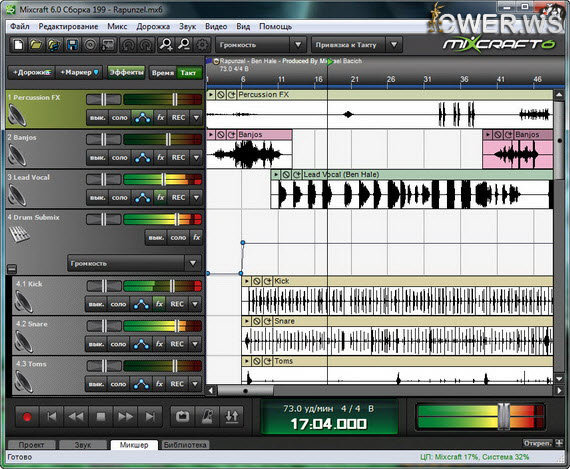Save the project with the floppy disk icon
Image resolution: width=570 pixels, height=469 pixels.
[72, 45]
